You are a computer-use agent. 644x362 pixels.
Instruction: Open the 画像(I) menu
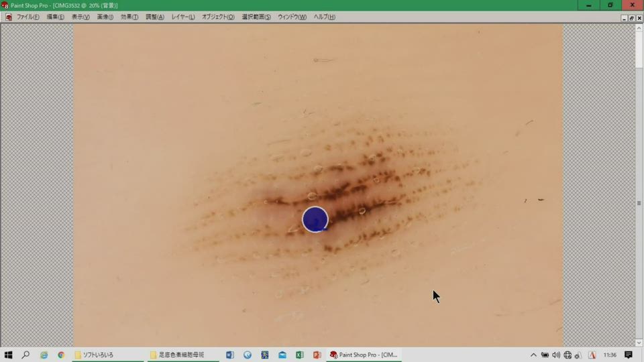point(105,17)
